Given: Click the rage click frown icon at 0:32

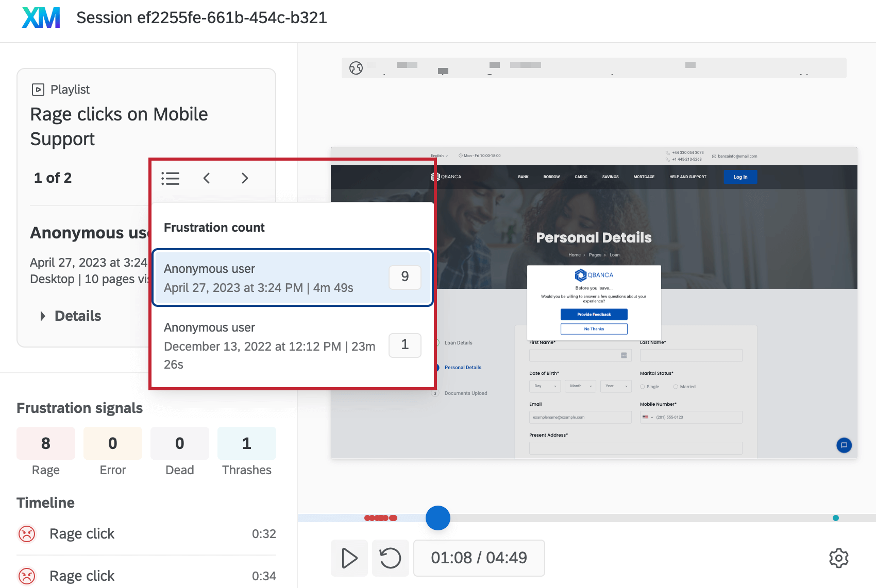Looking at the screenshot, I should [x=27, y=534].
